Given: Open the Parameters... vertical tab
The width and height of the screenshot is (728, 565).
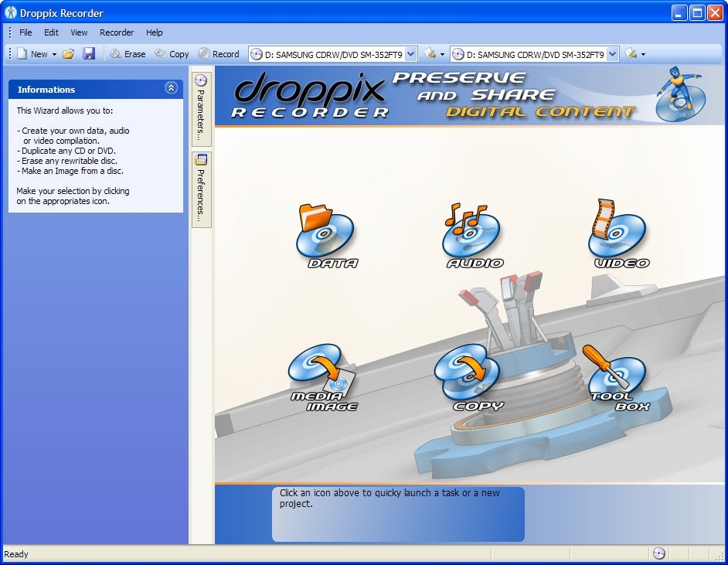Looking at the screenshot, I should coord(201,109).
